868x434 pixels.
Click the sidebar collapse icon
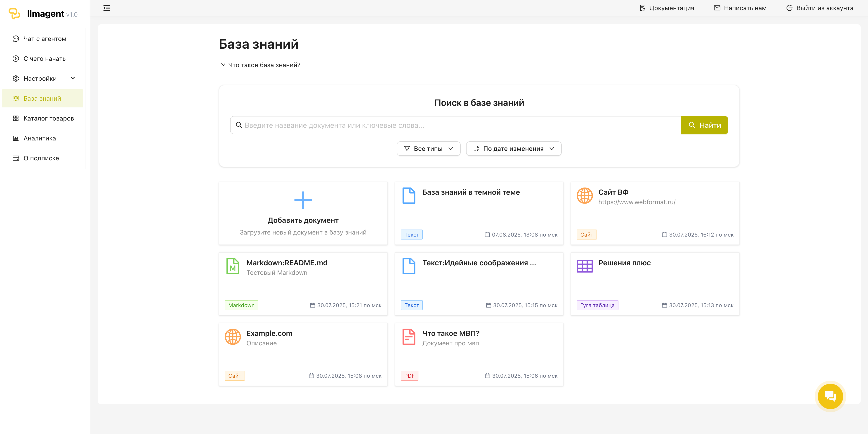pyautogui.click(x=106, y=8)
